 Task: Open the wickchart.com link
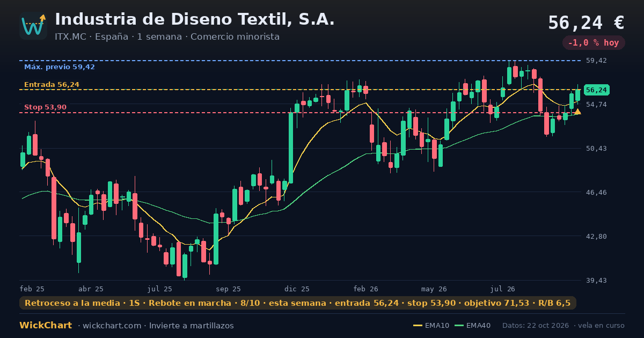(x=112, y=326)
